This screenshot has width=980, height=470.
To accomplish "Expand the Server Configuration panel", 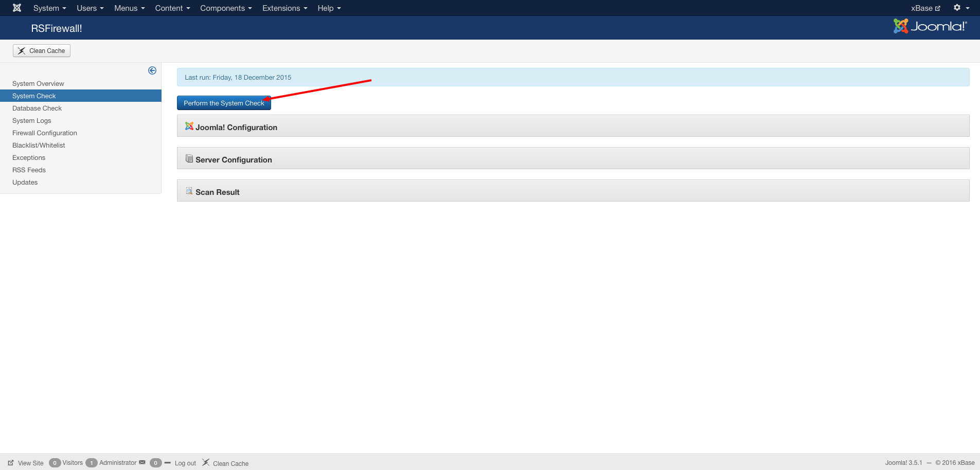I will pyautogui.click(x=573, y=158).
